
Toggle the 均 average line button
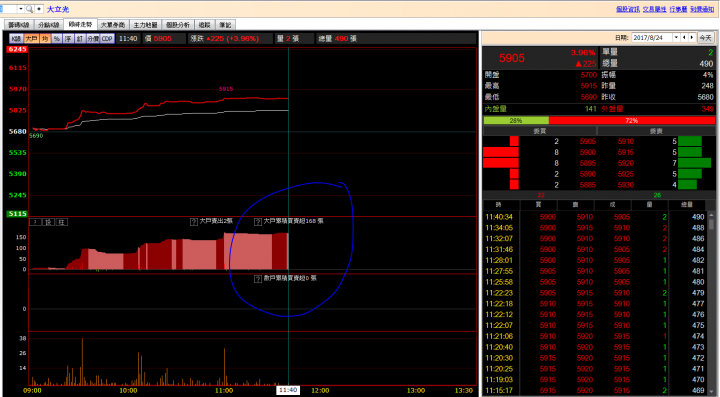45,39
